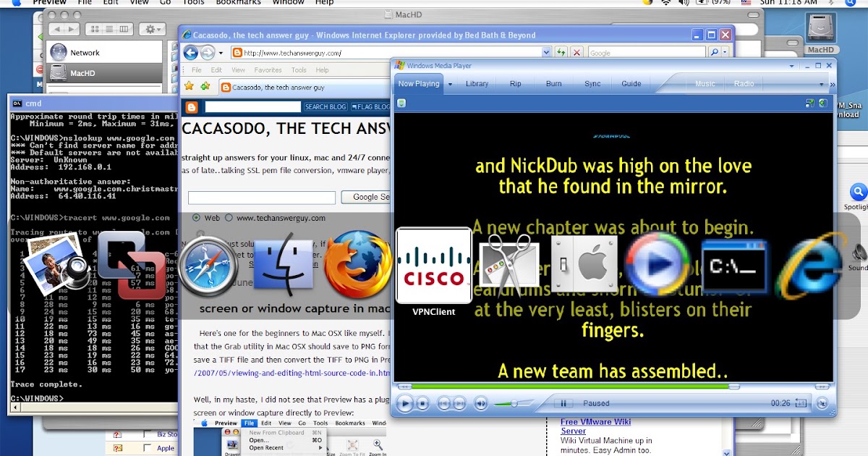Select the Web radio button
This screenshot has width=868, height=456.
pos(197,217)
